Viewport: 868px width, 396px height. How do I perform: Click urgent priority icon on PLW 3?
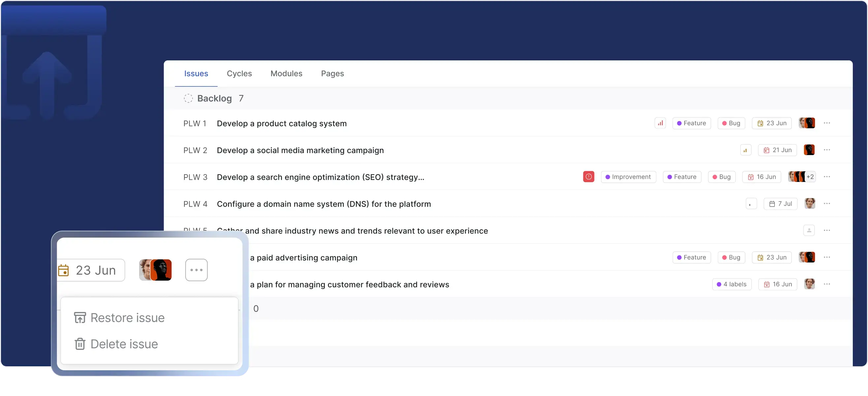point(588,177)
